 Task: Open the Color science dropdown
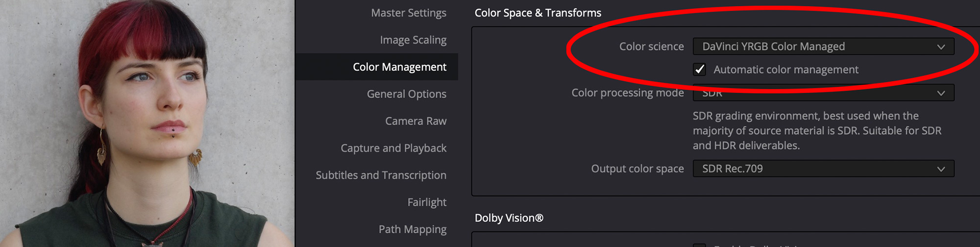[823, 47]
